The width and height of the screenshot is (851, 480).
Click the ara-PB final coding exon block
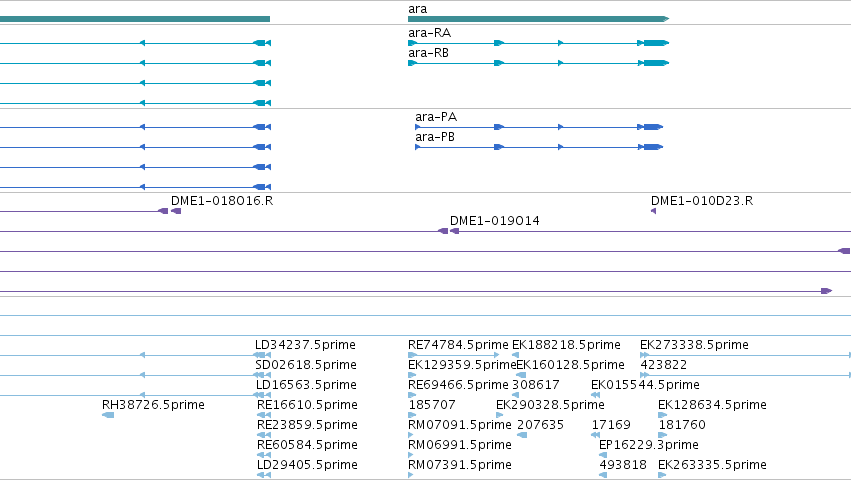(653, 147)
